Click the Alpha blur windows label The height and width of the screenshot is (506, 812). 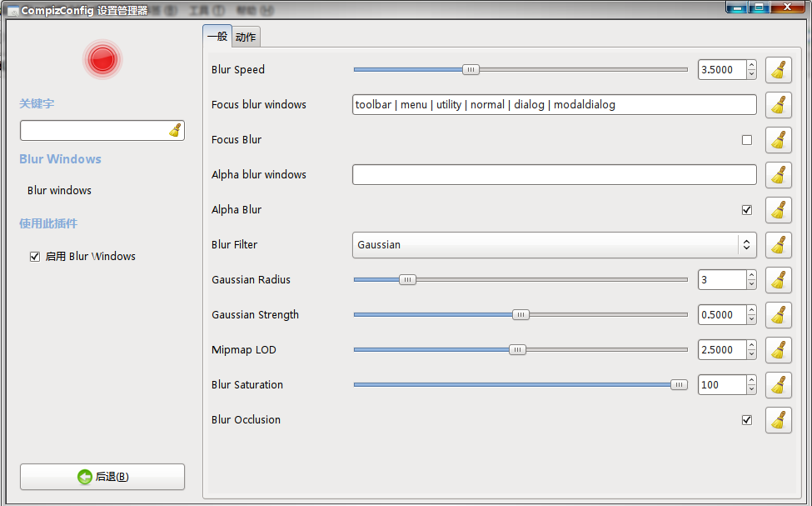(258, 175)
